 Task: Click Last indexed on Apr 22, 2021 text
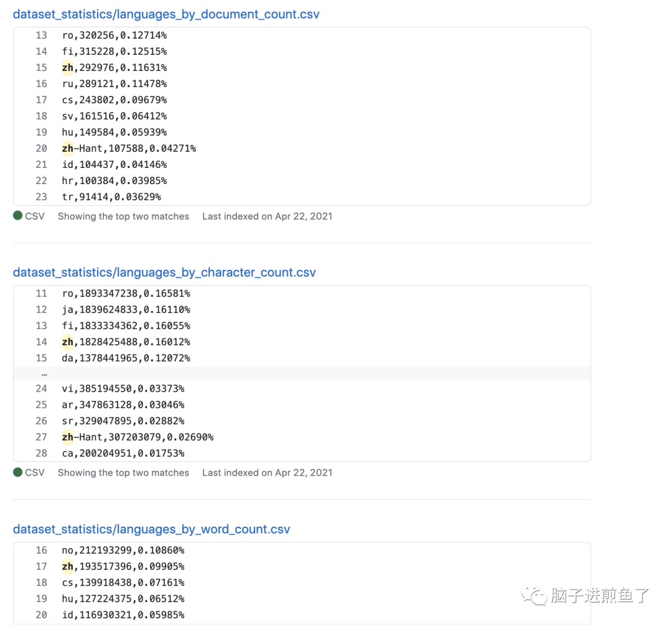(267, 216)
